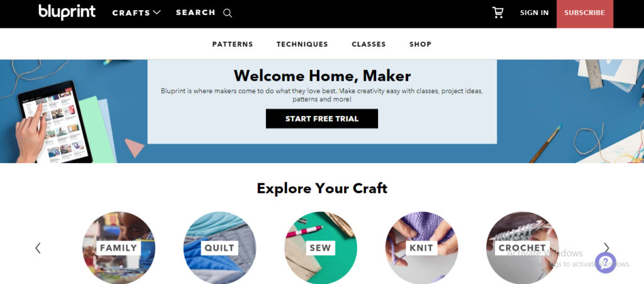Click the Subscribe button
The height and width of the screenshot is (284, 644).
click(x=584, y=13)
